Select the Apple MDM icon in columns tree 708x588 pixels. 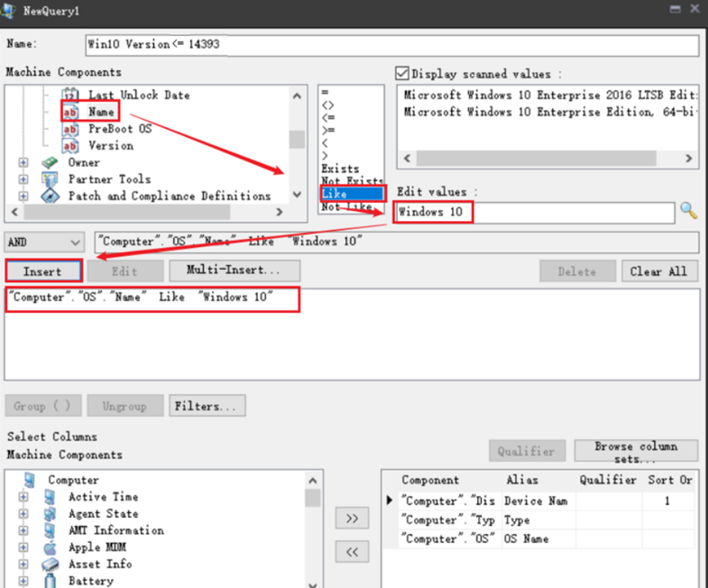coord(51,547)
